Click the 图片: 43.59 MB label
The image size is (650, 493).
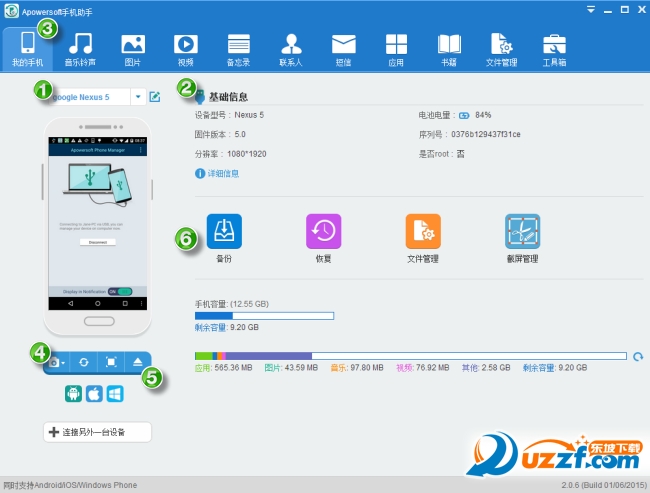pos(291,368)
